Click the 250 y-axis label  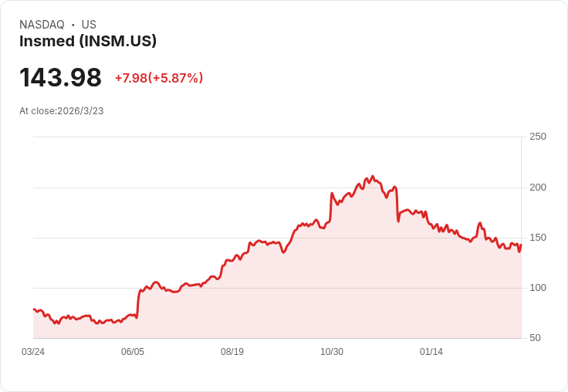tap(537, 137)
